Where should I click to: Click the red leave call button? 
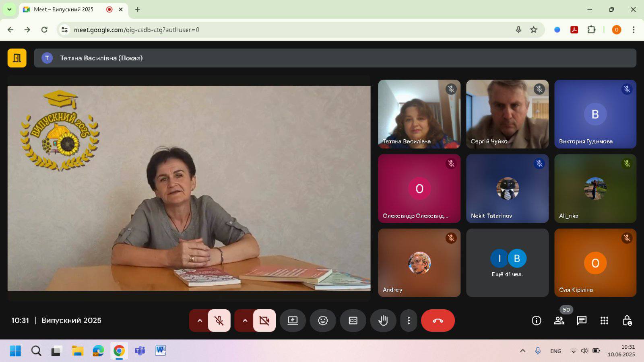(x=438, y=321)
